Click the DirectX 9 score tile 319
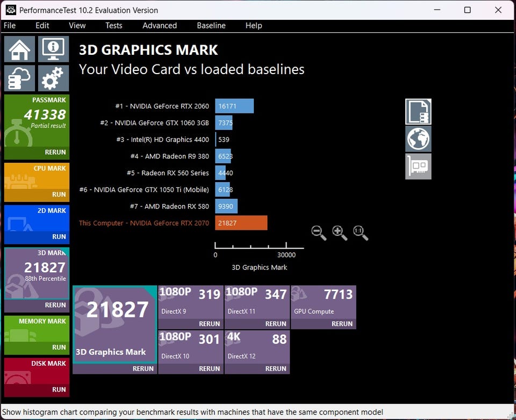 coord(191,302)
